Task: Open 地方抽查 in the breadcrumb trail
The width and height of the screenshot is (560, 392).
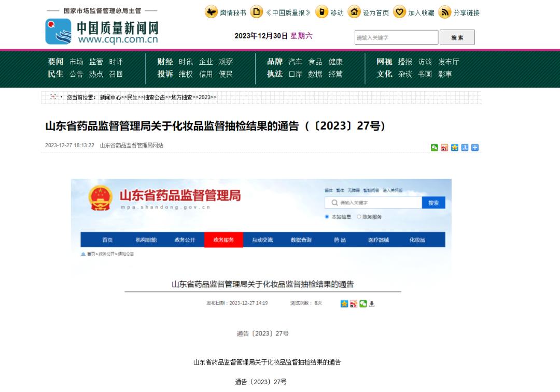Action: [x=182, y=97]
